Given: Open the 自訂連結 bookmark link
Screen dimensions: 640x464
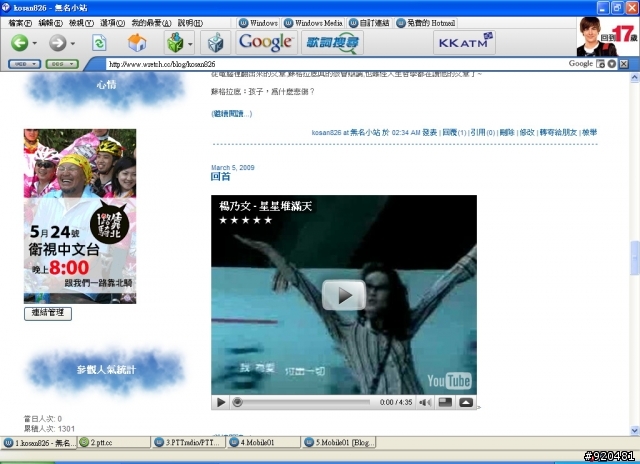Looking at the screenshot, I should (x=369, y=23).
